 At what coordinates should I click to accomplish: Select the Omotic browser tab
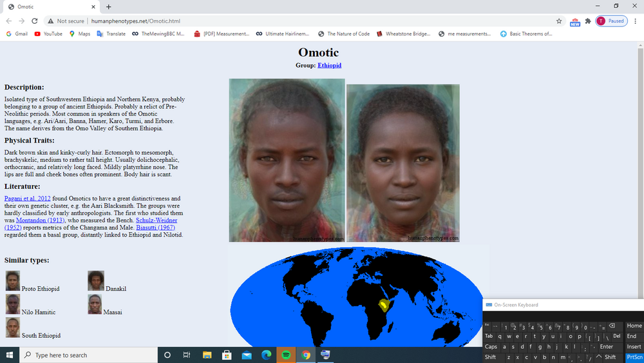tap(52, 6)
